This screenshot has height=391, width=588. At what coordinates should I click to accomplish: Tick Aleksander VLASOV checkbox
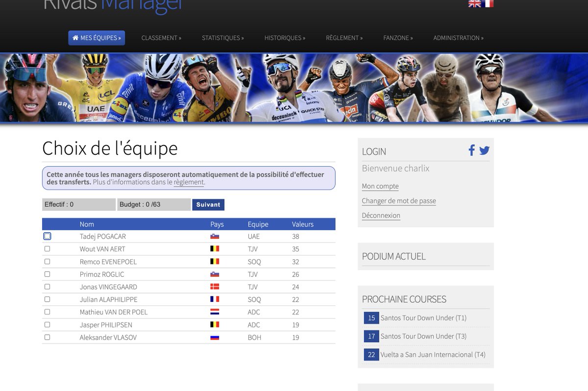47,337
